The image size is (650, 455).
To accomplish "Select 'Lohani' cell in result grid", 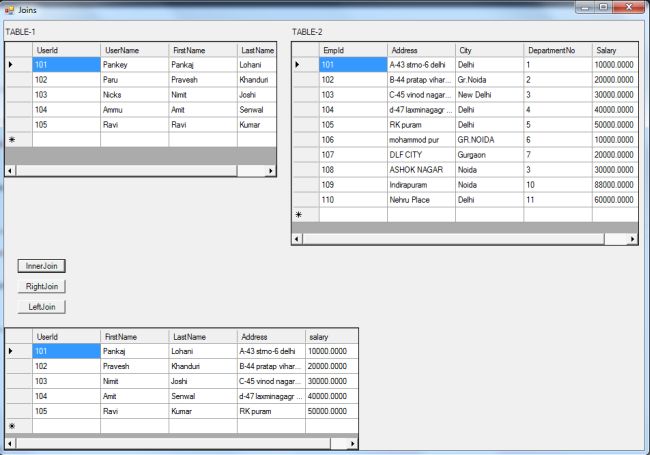I will 203,351.
